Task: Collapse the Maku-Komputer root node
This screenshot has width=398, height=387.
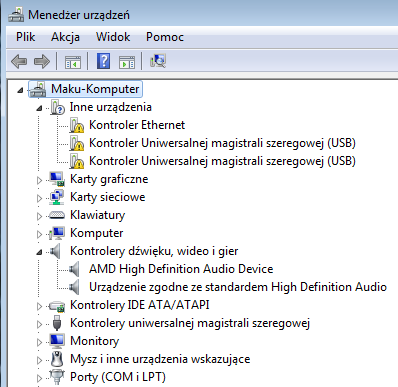Action: click(x=21, y=90)
